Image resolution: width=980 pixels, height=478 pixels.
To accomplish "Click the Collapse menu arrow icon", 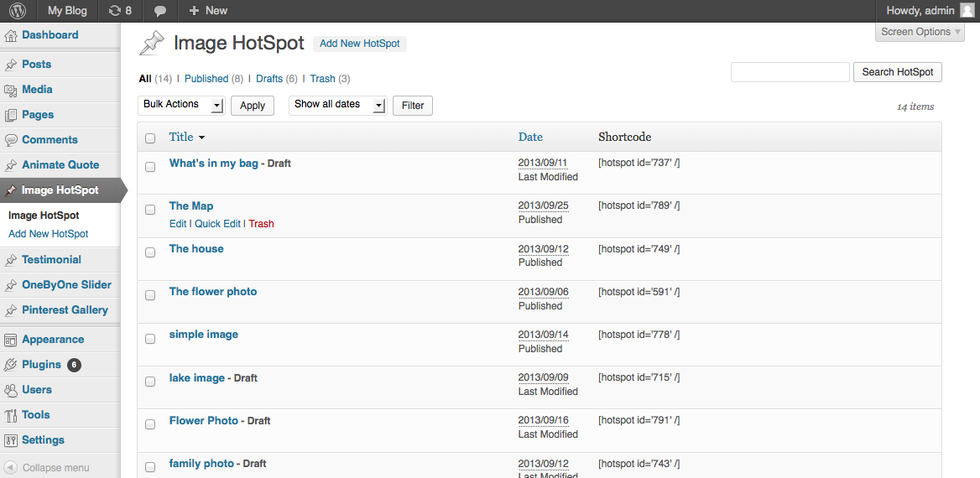I will 11,468.
